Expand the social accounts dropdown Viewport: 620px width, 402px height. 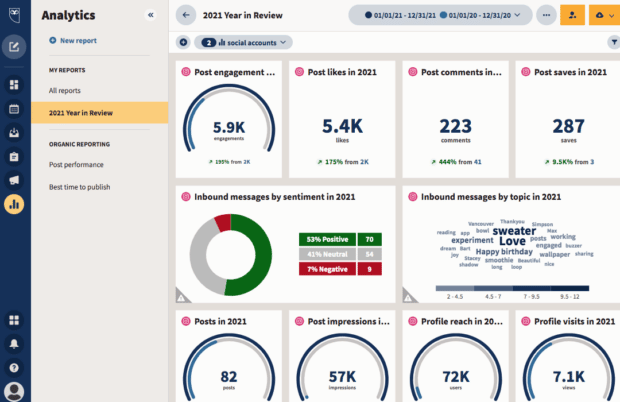coord(244,42)
